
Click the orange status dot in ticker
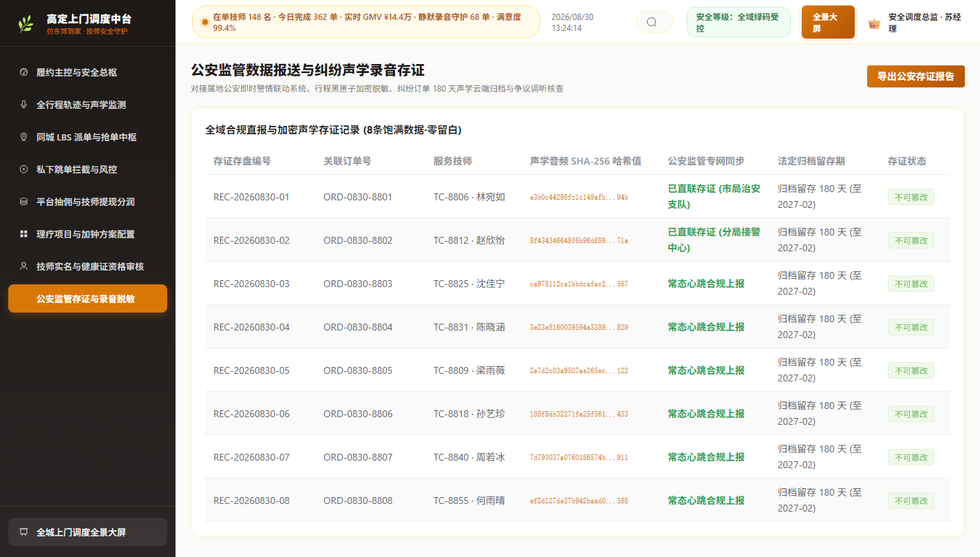[x=205, y=22]
